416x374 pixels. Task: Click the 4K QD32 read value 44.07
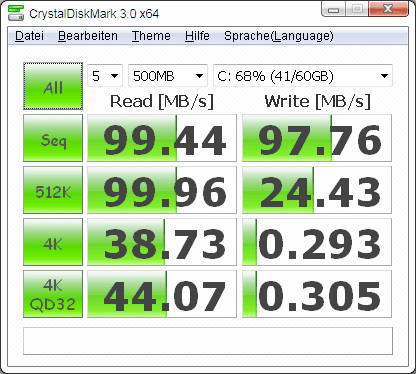(162, 294)
